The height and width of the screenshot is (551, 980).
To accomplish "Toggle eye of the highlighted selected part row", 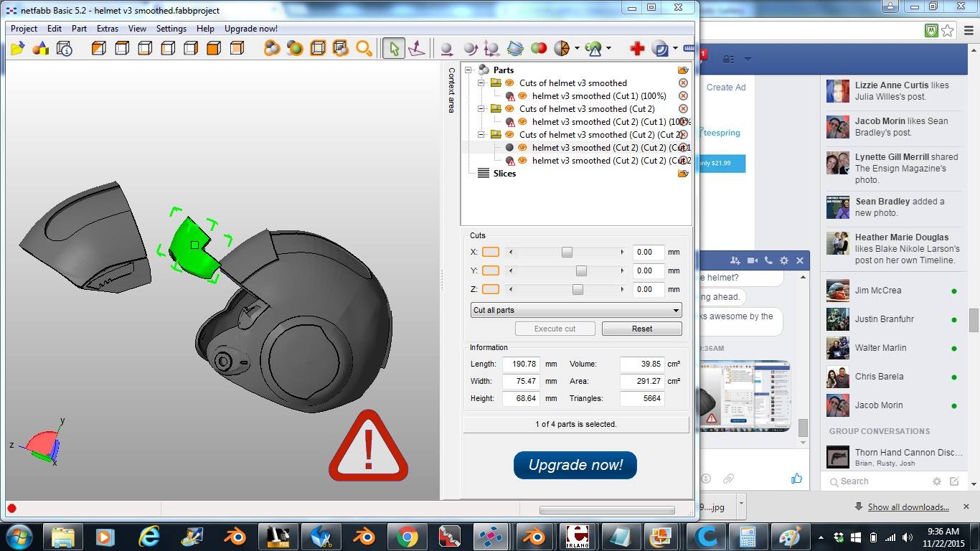I will [522, 148].
